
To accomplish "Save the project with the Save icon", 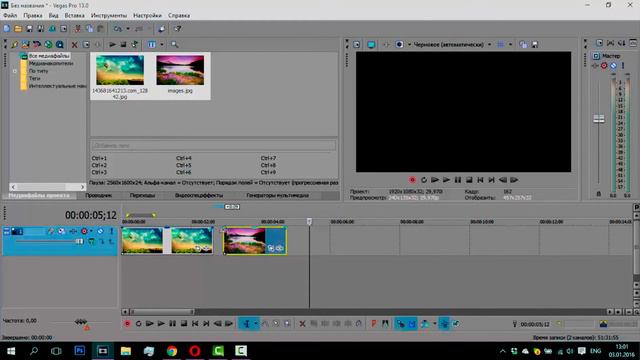I will click(x=29, y=29).
